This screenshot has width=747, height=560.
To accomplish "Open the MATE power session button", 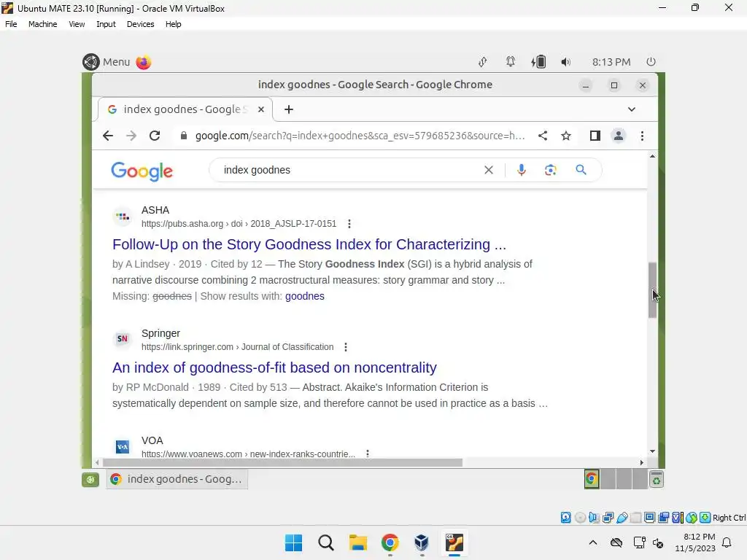I will (x=651, y=62).
